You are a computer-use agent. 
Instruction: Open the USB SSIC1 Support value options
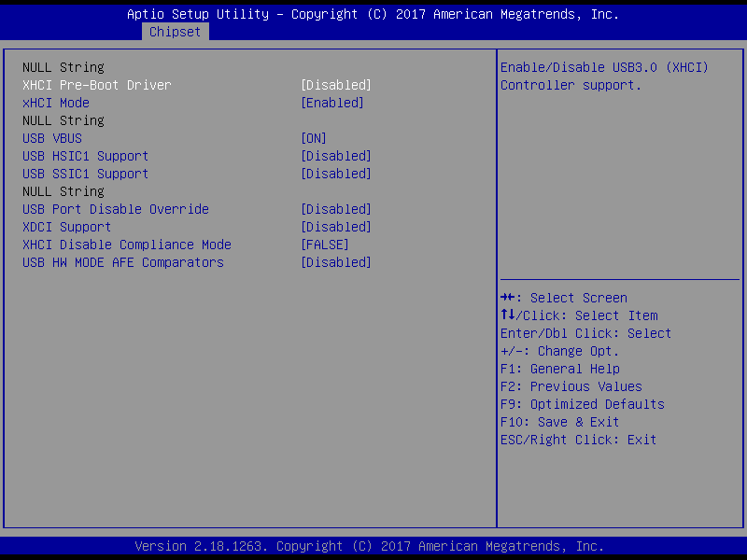click(x=335, y=174)
